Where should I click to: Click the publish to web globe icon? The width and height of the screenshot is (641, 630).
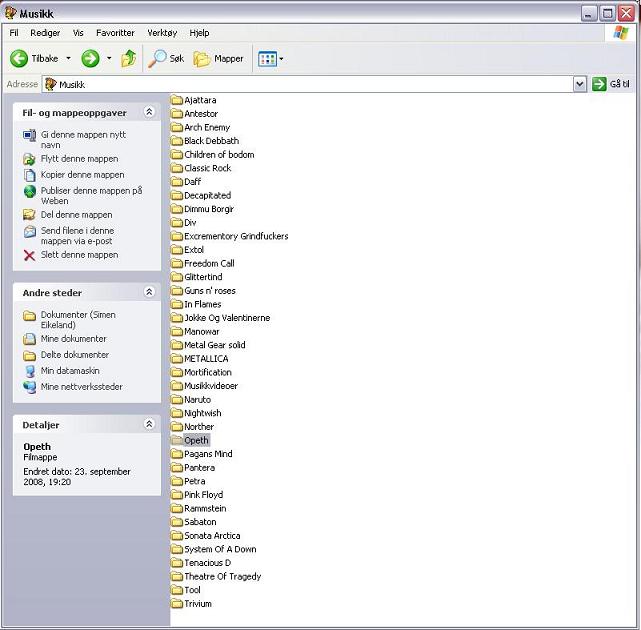click(x=29, y=191)
